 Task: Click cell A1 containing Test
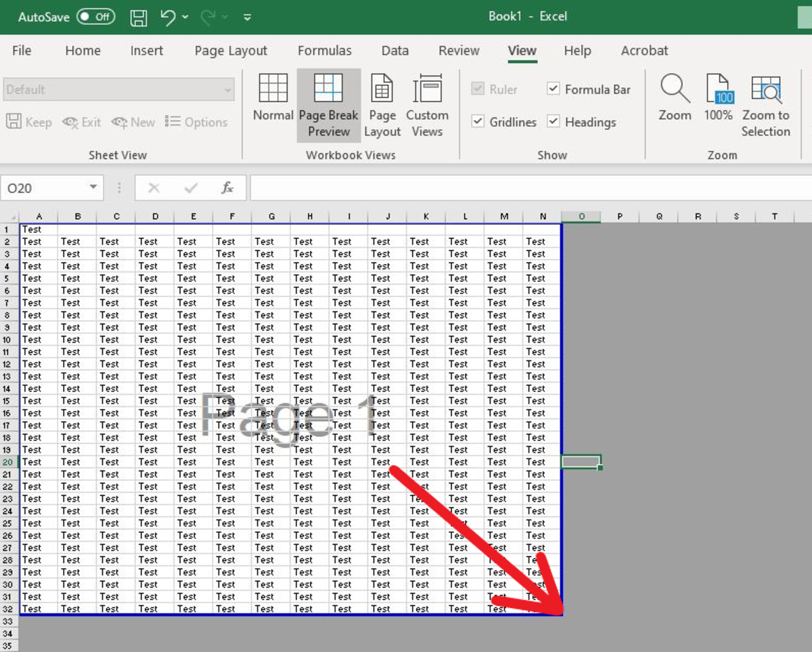click(39, 230)
